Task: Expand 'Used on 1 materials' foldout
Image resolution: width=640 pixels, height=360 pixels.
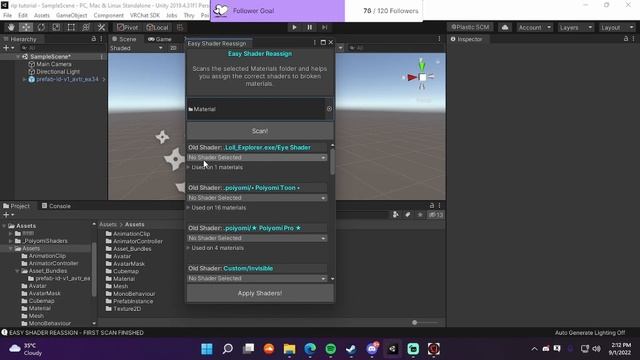Action: pyautogui.click(x=189, y=167)
